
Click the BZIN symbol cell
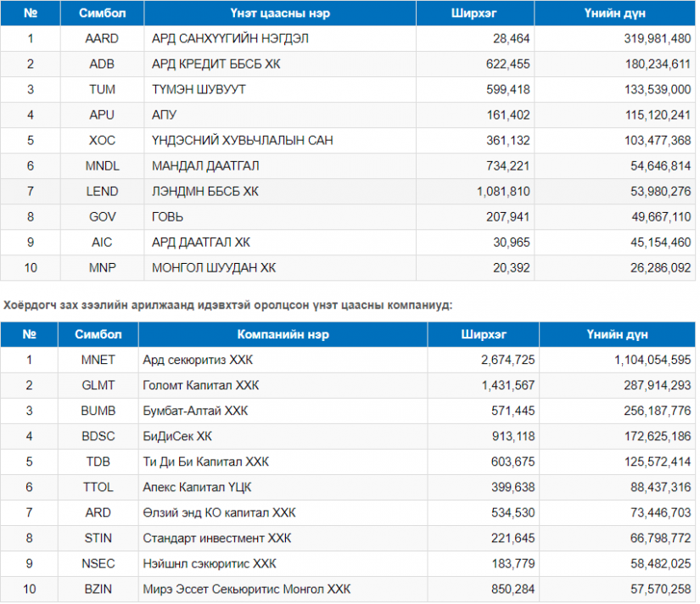(98, 589)
